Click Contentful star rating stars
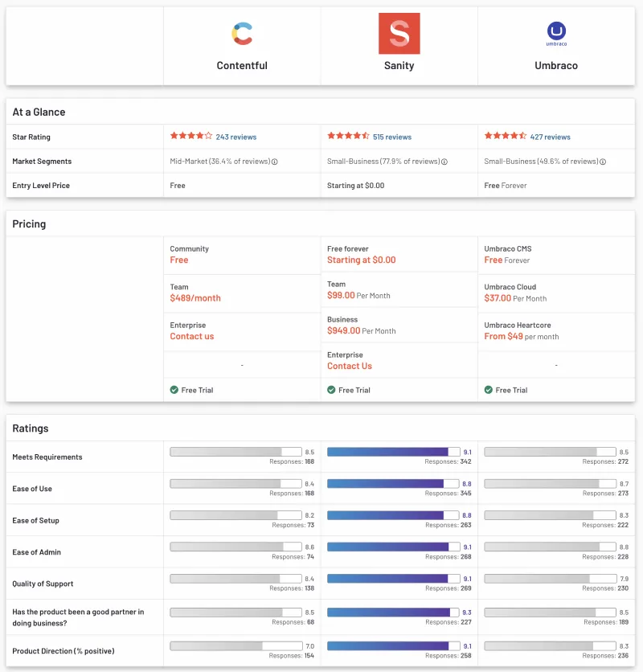Viewport: 643px width, 672px height. (191, 136)
